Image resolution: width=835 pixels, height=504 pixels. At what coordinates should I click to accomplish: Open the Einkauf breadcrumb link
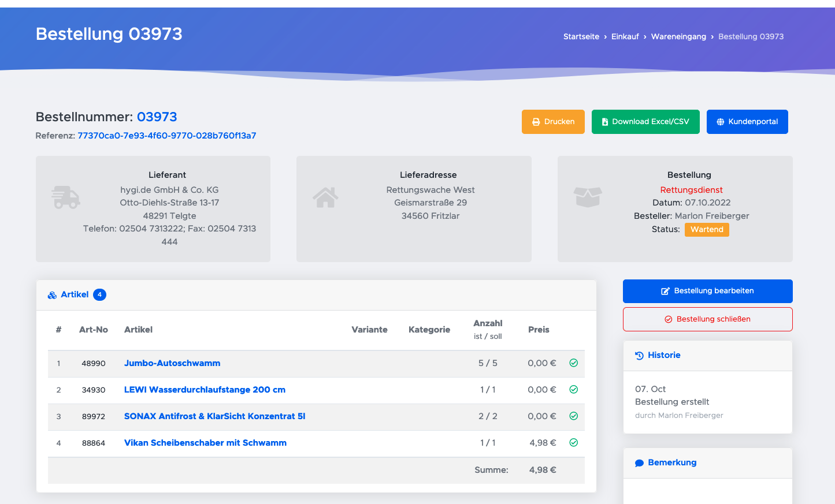[625, 36]
